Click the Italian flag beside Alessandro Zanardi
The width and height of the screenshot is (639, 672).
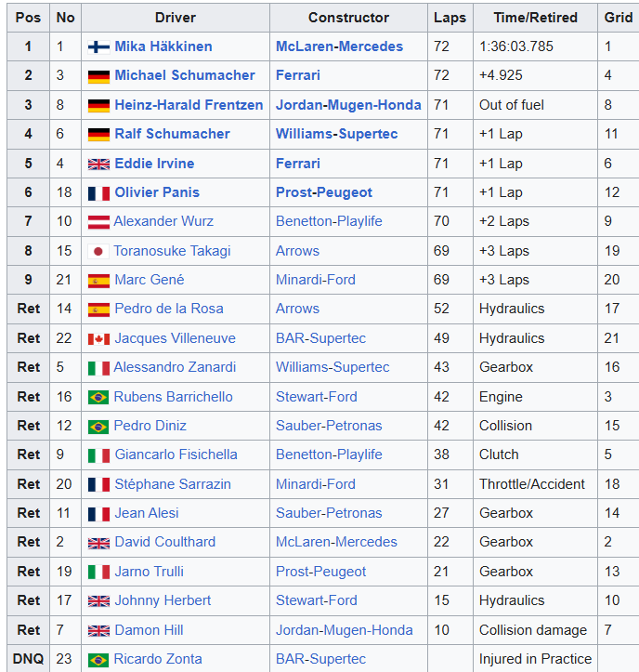point(98,368)
